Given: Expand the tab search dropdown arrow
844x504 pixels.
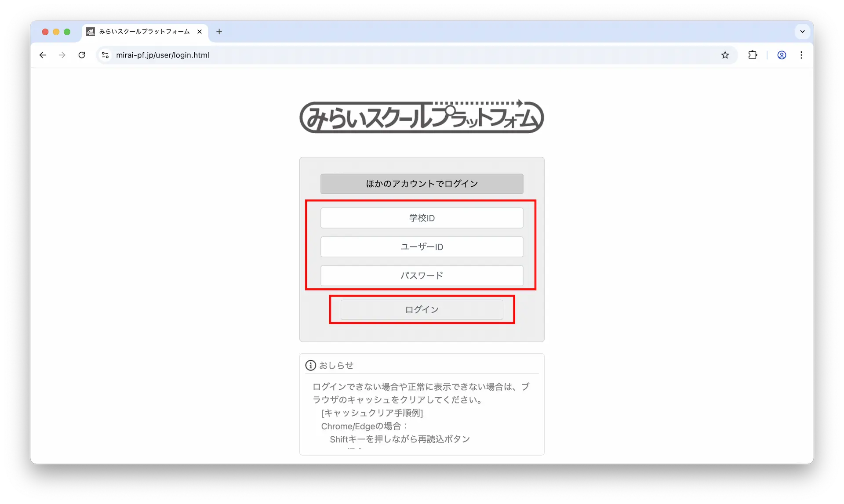Looking at the screenshot, I should tap(802, 32).
